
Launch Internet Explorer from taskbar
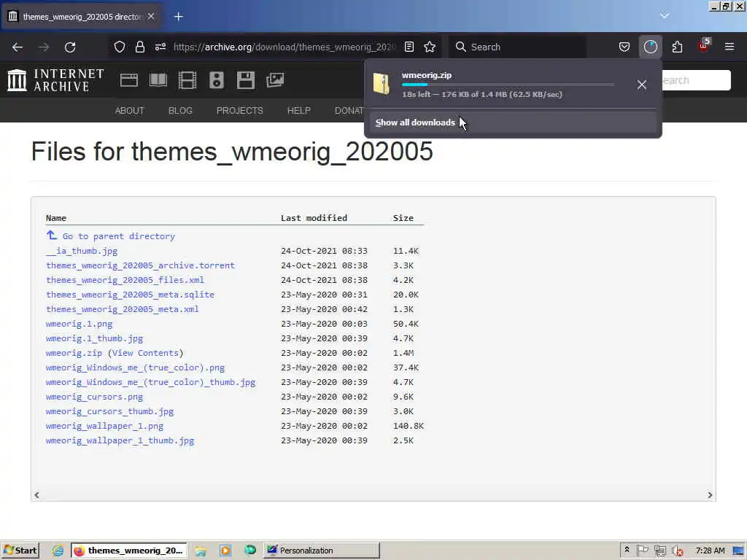(58, 551)
